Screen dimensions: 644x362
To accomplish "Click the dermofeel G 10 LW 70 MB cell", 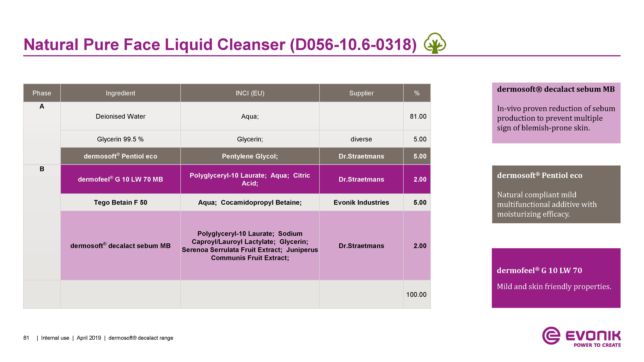I will 120,179.
